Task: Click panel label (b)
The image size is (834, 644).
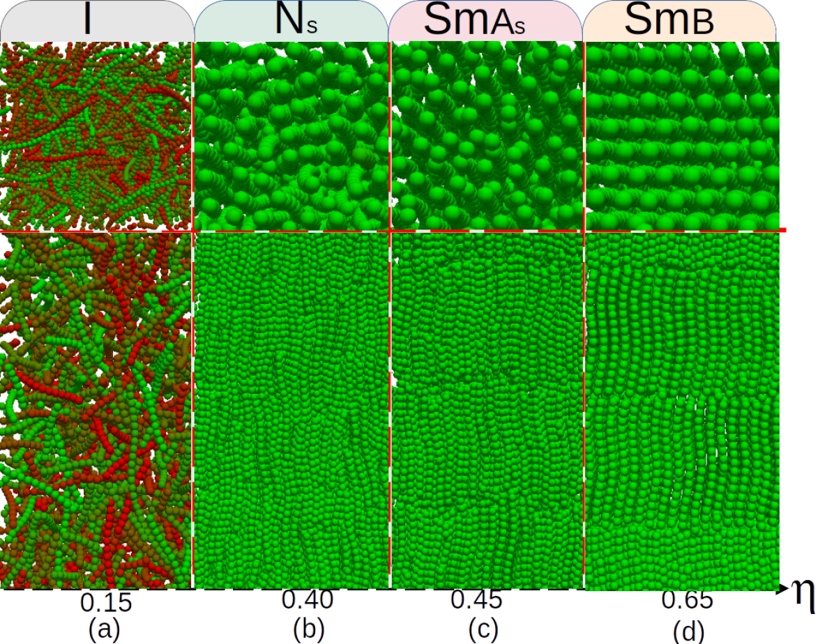Action: (308, 629)
